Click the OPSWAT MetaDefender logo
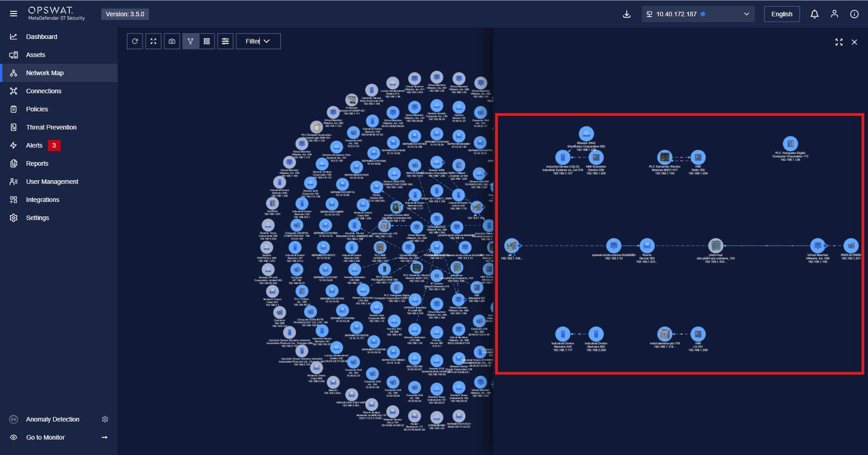 [x=56, y=14]
